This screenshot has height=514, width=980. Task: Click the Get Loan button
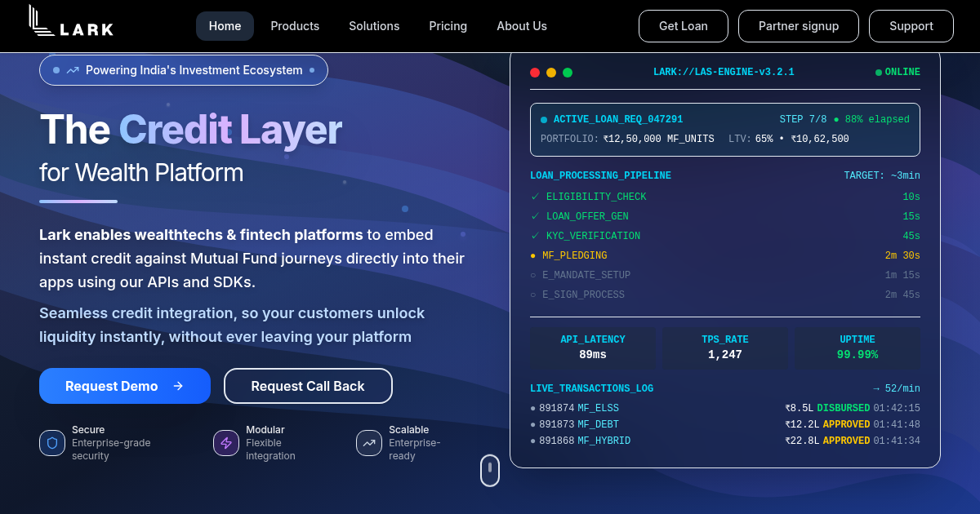684,26
